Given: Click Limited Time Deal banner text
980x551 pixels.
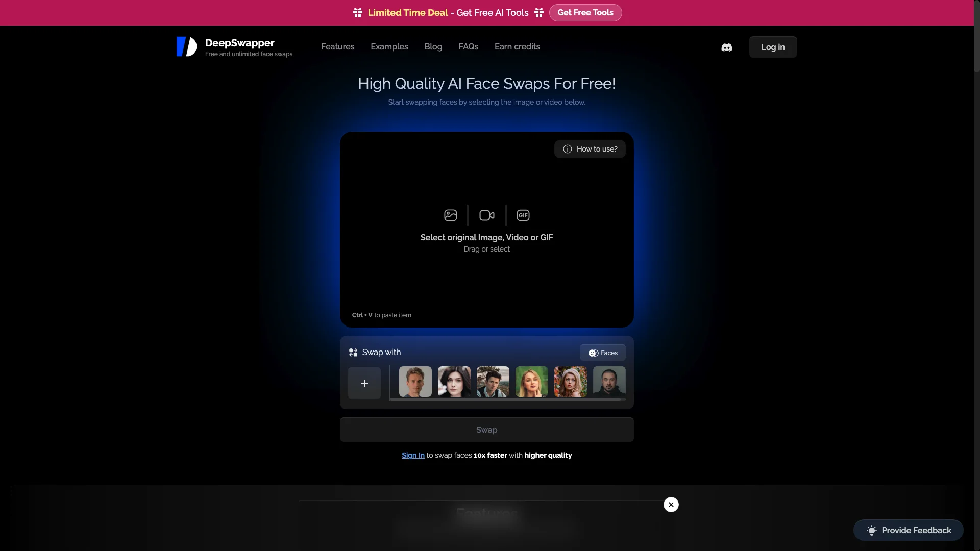Looking at the screenshot, I should (x=408, y=13).
